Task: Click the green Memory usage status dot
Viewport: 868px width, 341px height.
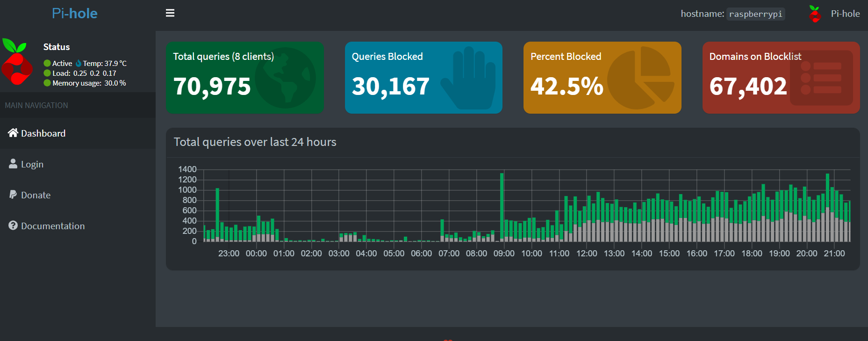Action: (47, 83)
